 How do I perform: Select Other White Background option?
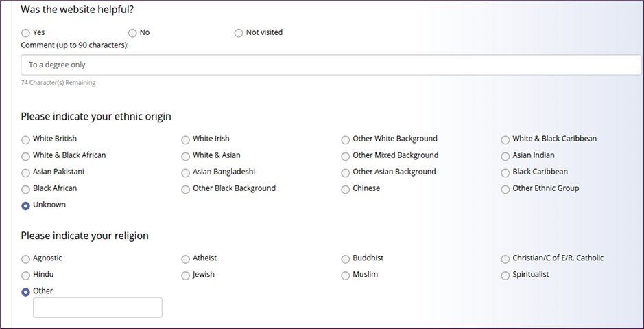tap(346, 140)
